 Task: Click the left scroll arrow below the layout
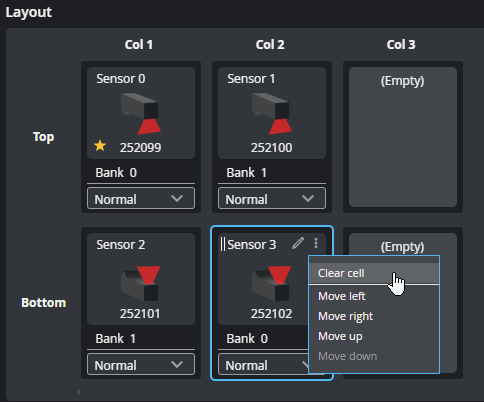click(78, 392)
